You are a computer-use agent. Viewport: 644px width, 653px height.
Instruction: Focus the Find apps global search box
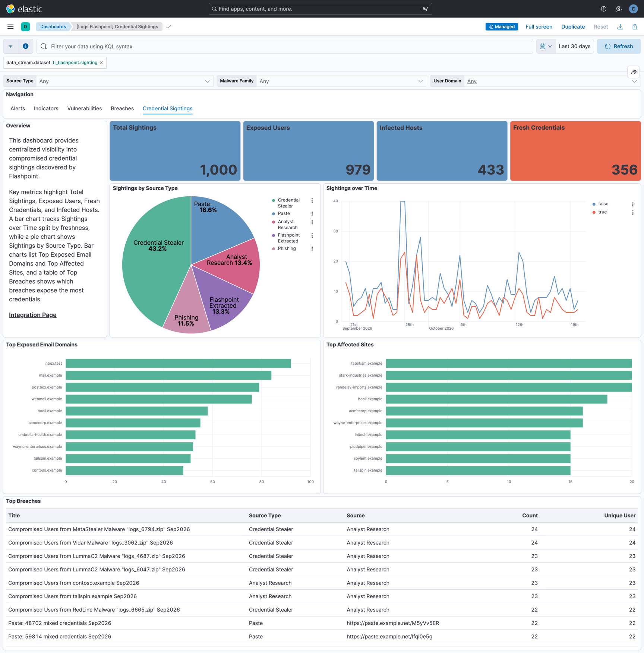tap(320, 9)
